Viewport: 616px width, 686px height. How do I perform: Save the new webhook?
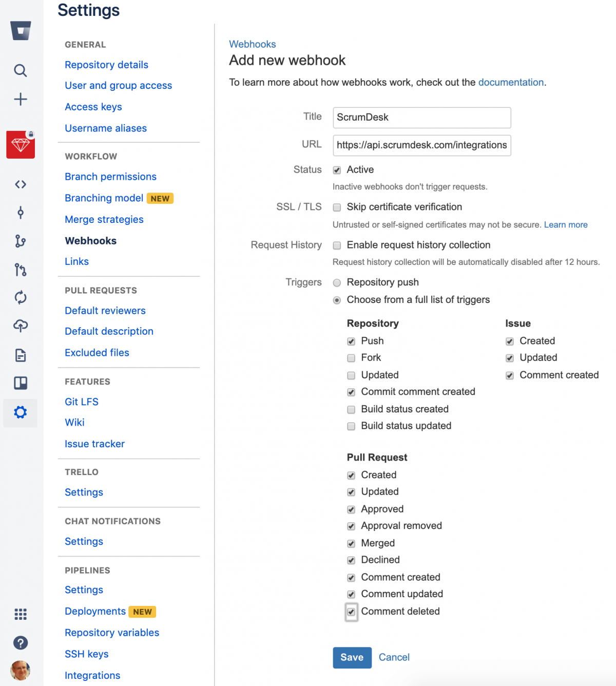pyautogui.click(x=352, y=657)
